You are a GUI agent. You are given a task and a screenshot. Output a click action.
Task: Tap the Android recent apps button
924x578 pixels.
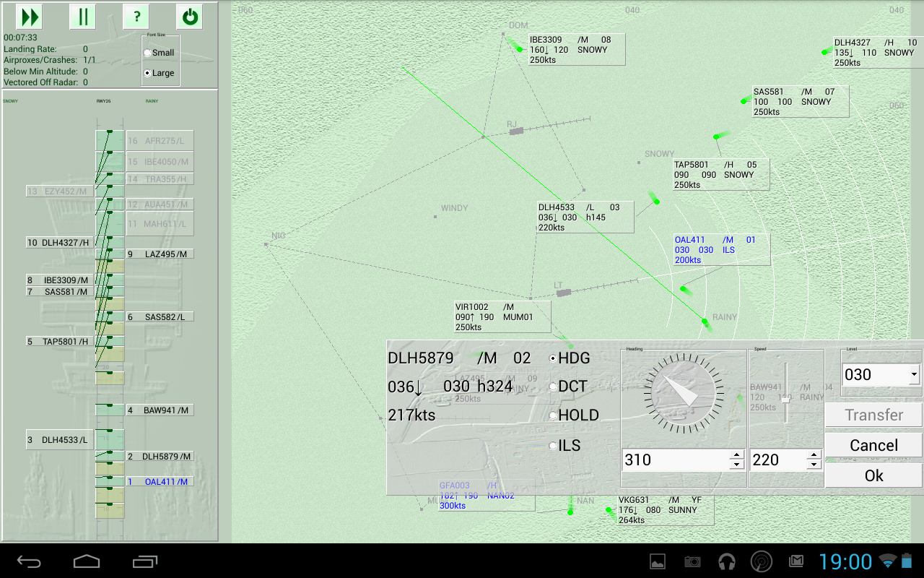click(x=144, y=561)
